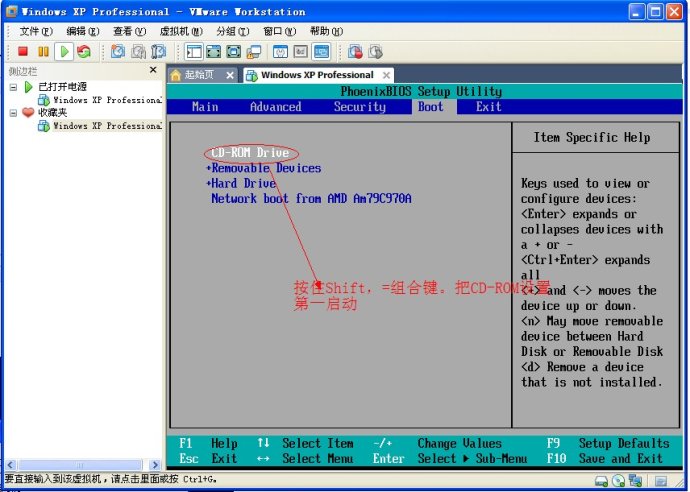Collapse the 收藏夹 tree group
Image resolution: width=690 pixels, height=492 pixels.
[13, 113]
